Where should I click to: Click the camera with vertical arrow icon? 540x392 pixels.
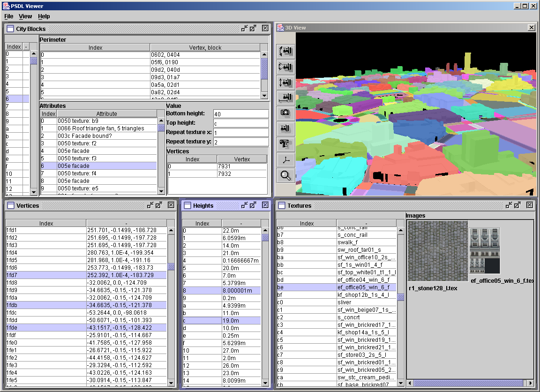point(286,82)
